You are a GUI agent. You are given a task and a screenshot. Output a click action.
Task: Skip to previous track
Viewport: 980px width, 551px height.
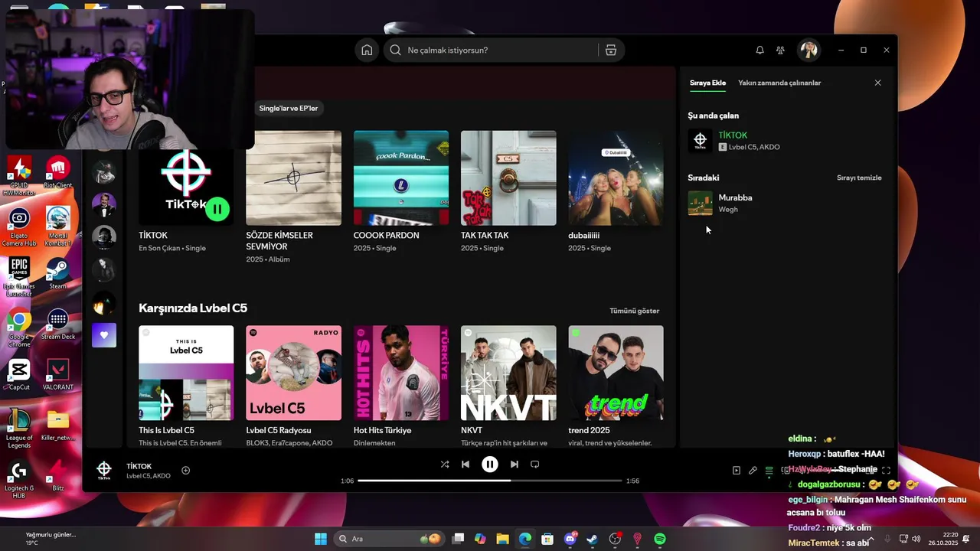465,464
